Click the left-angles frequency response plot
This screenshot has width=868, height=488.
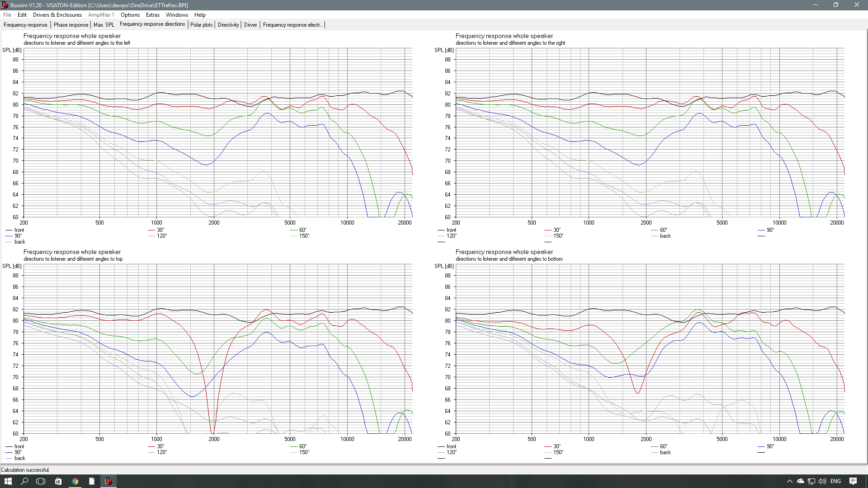pyautogui.click(x=218, y=132)
